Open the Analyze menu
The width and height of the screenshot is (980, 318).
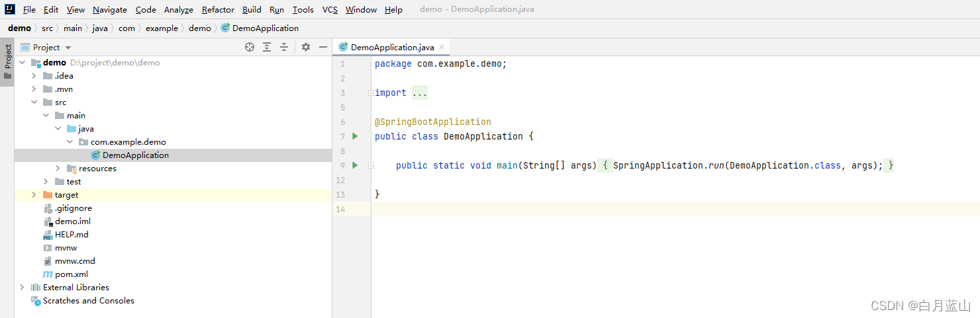pos(179,9)
